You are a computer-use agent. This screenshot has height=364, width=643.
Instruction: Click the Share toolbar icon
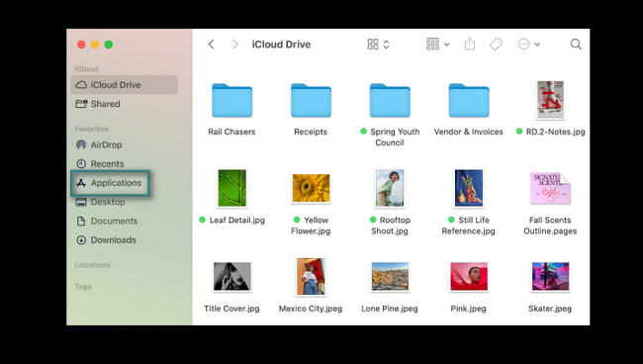click(470, 44)
